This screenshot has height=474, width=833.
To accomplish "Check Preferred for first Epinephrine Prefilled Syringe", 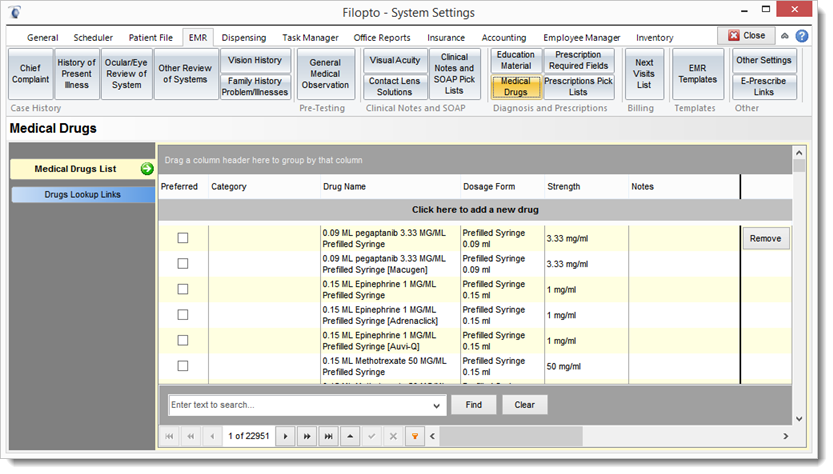I will pos(183,289).
